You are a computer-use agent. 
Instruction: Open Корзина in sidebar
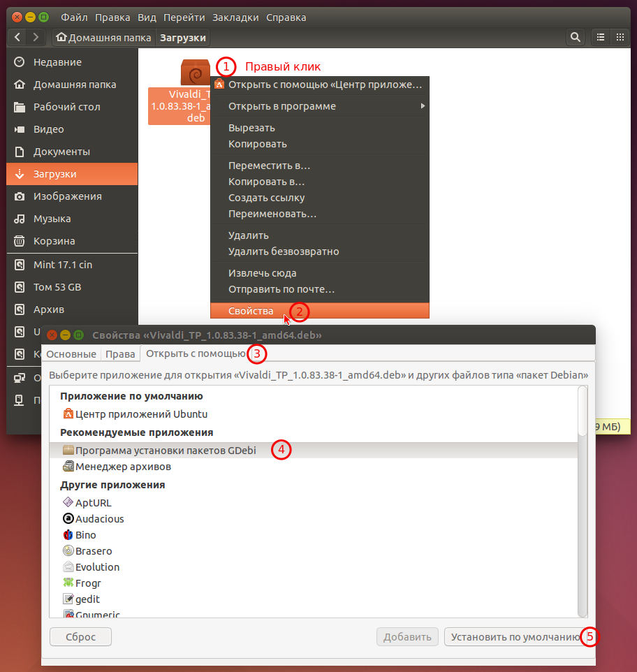pyautogui.click(x=72, y=241)
